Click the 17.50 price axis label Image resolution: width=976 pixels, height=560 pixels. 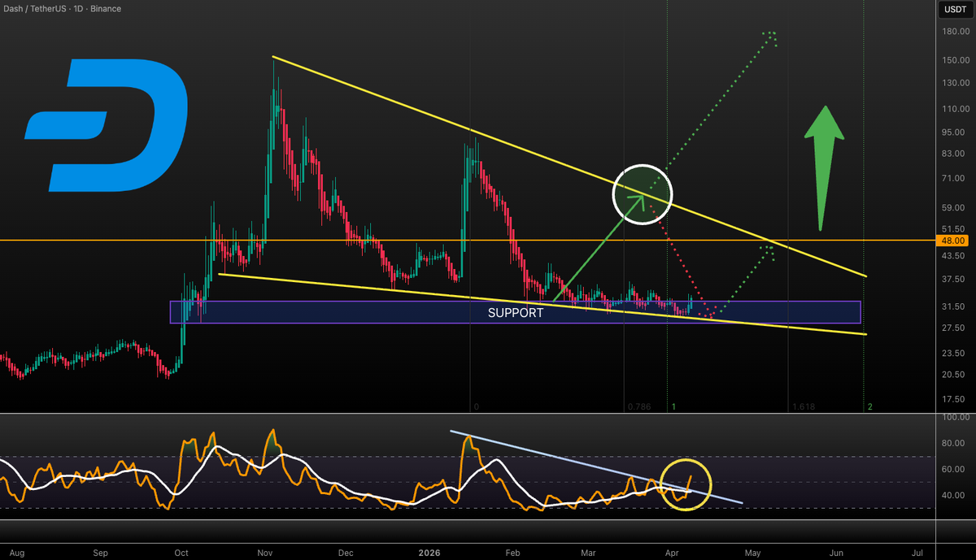click(x=953, y=399)
